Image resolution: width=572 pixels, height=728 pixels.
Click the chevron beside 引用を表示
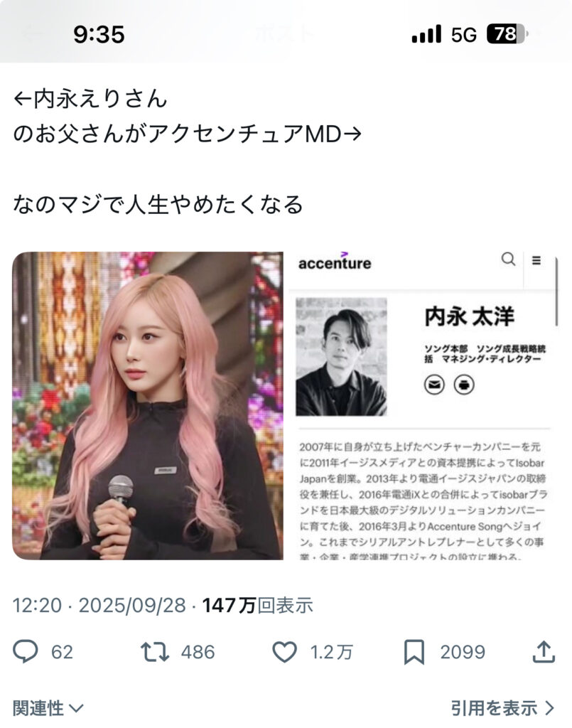coord(550,709)
